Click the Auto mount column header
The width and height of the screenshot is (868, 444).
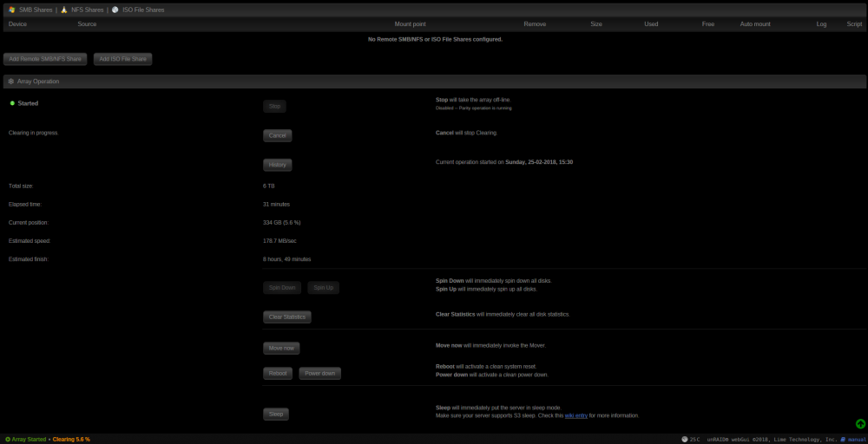[x=755, y=24]
